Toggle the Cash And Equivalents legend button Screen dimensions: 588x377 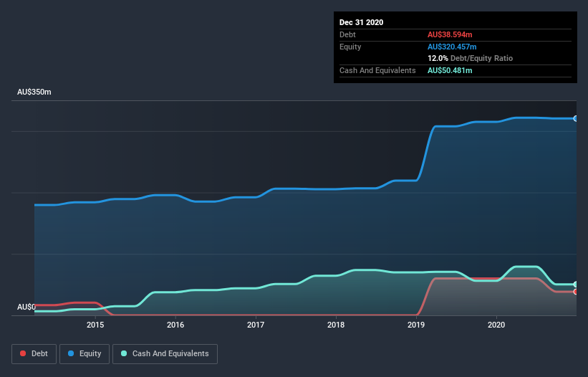click(165, 354)
